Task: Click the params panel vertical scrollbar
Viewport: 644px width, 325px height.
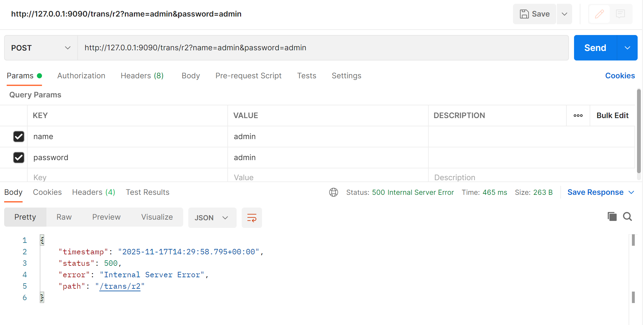Action: tap(639, 131)
